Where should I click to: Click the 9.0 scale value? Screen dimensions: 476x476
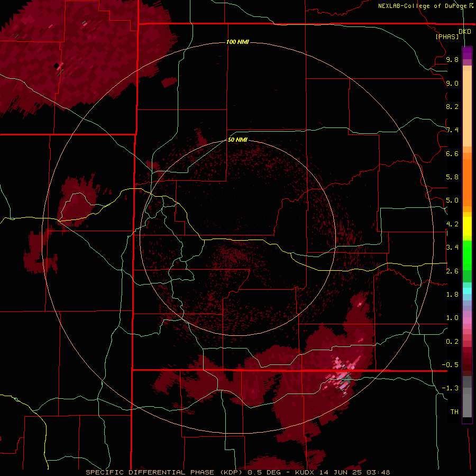[x=452, y=83]
